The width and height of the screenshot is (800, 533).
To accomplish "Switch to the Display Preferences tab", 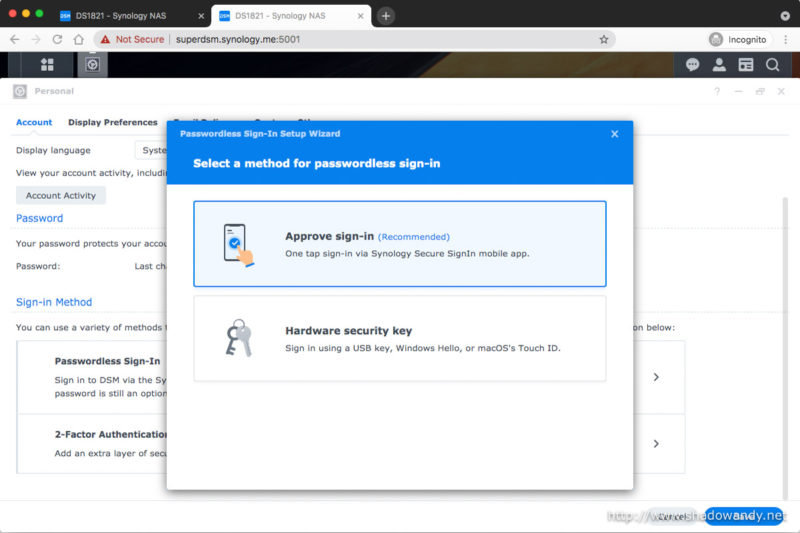I will 113,122.
